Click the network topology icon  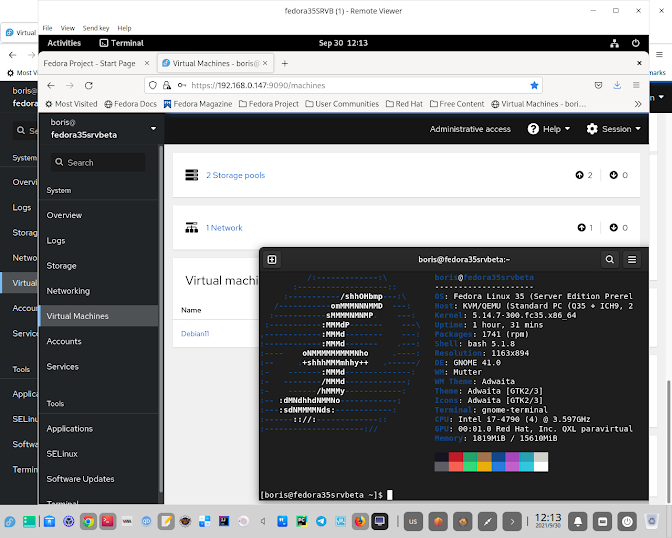pos(192,228)
